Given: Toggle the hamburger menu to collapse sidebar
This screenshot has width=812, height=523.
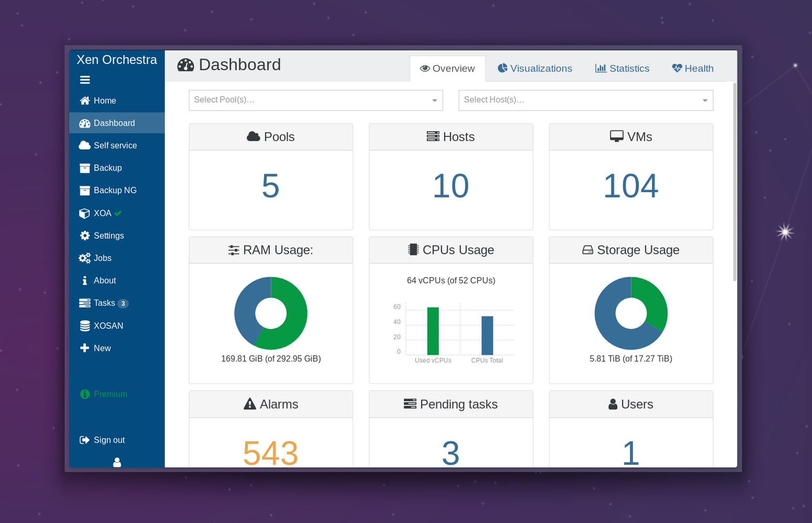Looking at the screenshot, I should click(x=85, y=80).
